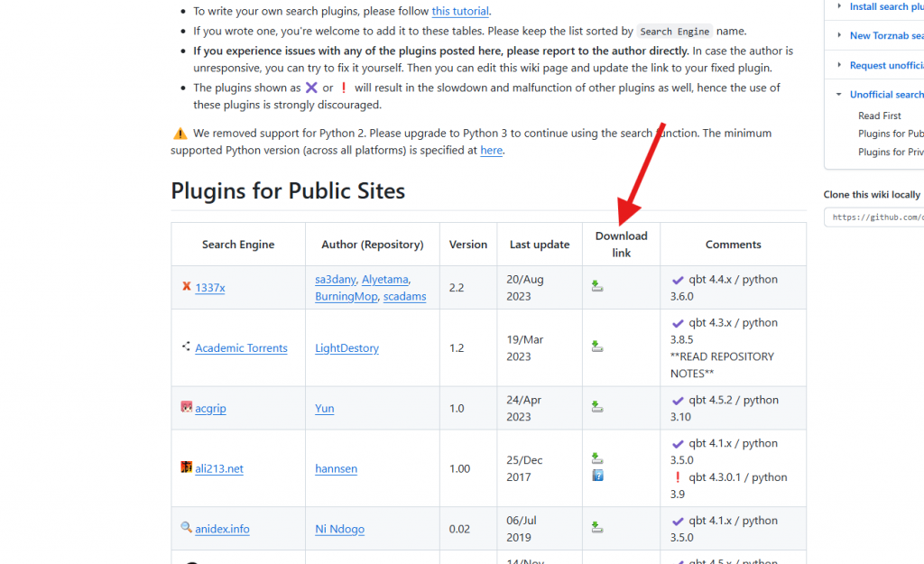Click the 1337x red X favicon
This screenshot has height=564, width=924.
pos(186,286)
